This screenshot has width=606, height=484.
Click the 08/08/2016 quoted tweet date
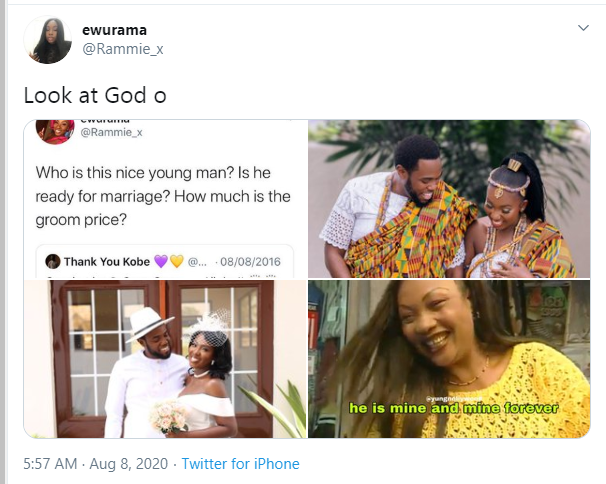[250, 262]
